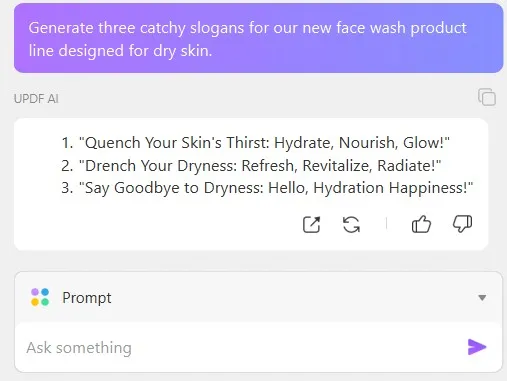This screenshot has height=381, width=507.
Task: Give the response a thumbs down
Action: coord(462,224)
